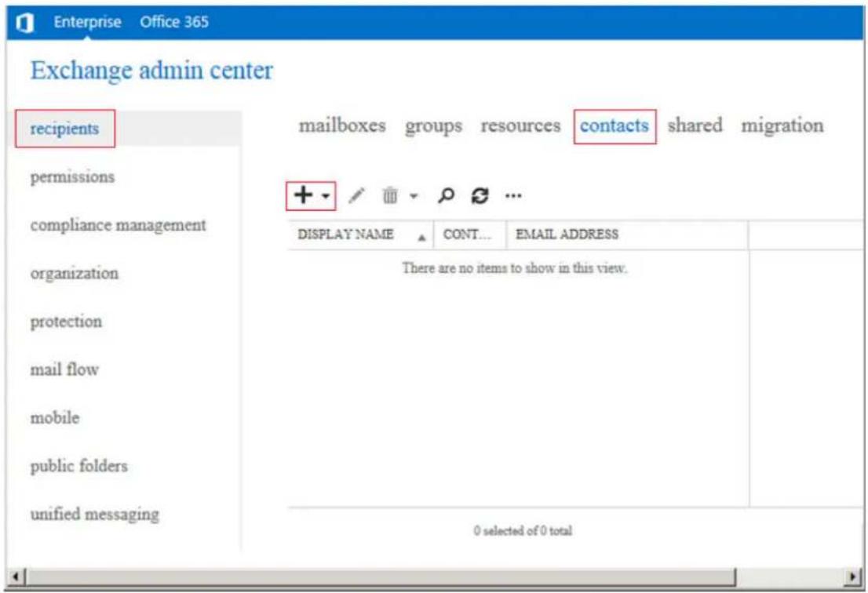Viewport: 868px width, 593px height.
Task: Click the horizontal scrollbar thumb
Action: pos(380,577)
